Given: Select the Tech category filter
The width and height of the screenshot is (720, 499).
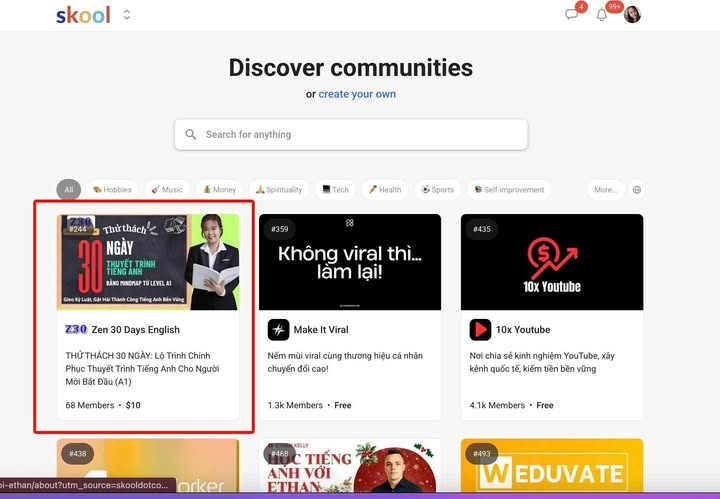Looking at the screenshot, I should pos(336,190).
